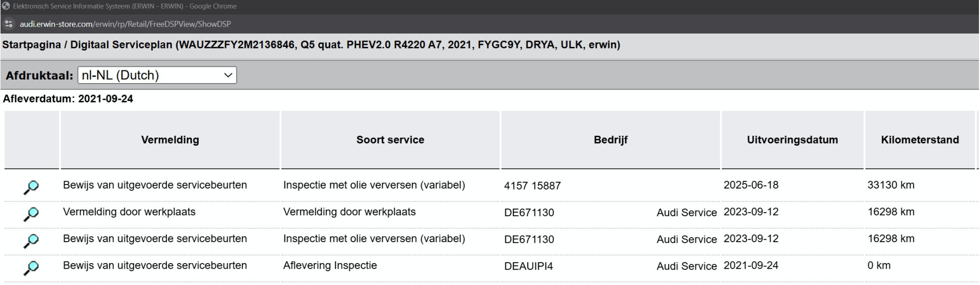The height and width of the screenshot is (285, 980).
Task: Click the Startpagina breadcrumb link
Action: tap(32, 45)
